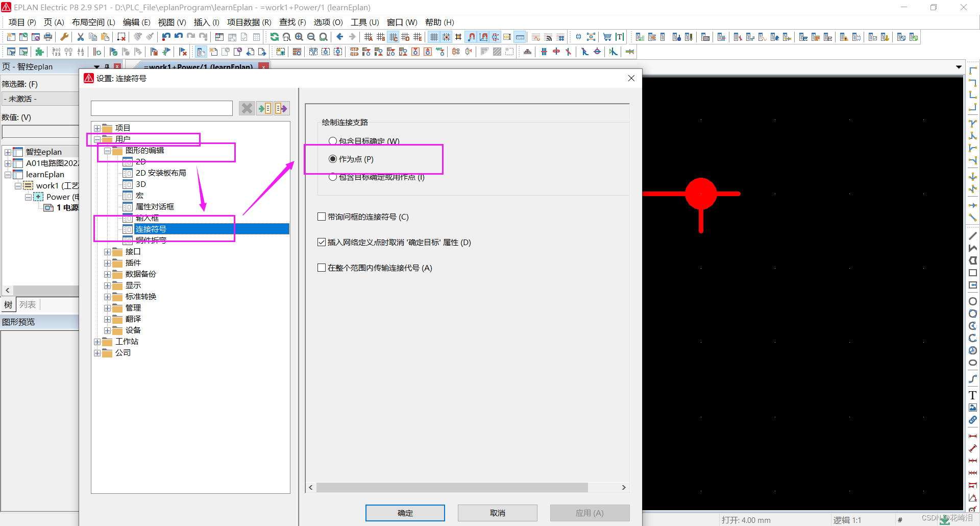Click the right scroll arrow in settings pane
This screenshot has height=526, width=980.
(x=624, y=487)
